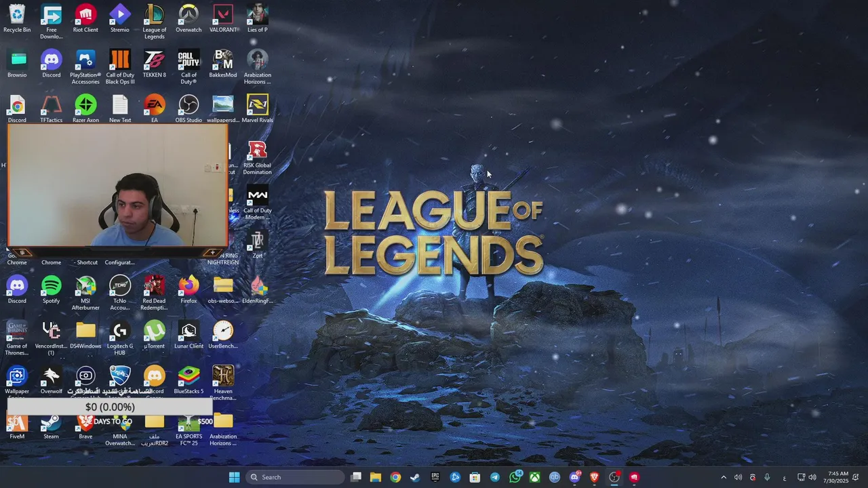Open Task View from the taskbar

pos(356,477)
